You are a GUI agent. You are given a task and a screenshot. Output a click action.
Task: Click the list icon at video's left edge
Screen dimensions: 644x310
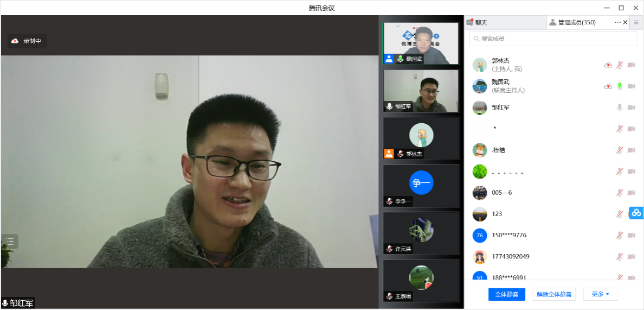coord(10,242)
